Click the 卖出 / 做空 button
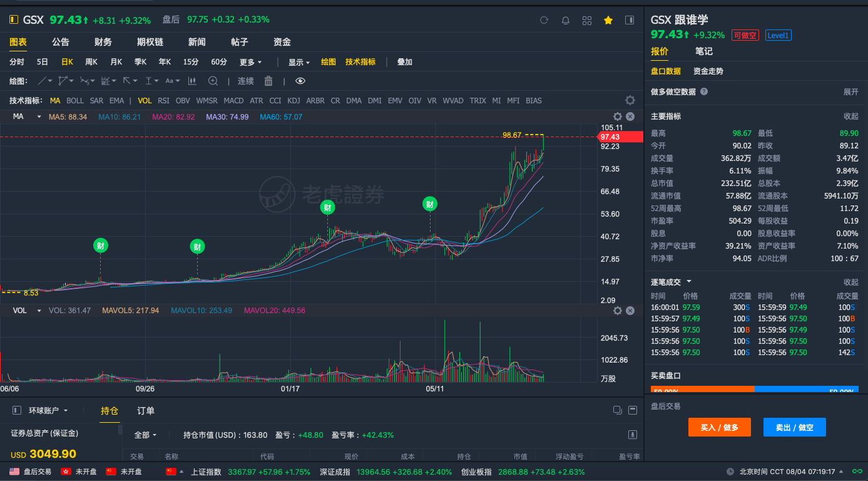 point(795,427)
